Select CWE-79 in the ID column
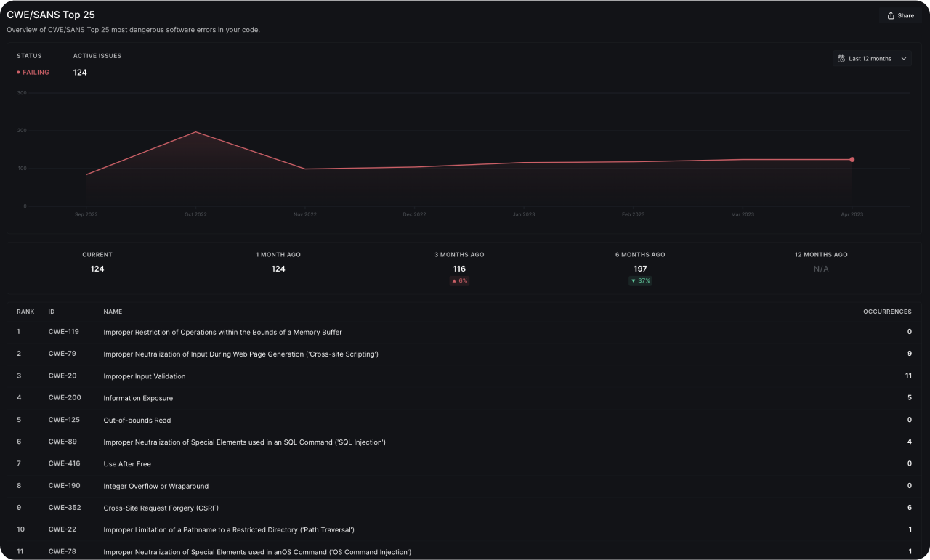The width and height of the screenshot is (930, 560). click(62, 354)
